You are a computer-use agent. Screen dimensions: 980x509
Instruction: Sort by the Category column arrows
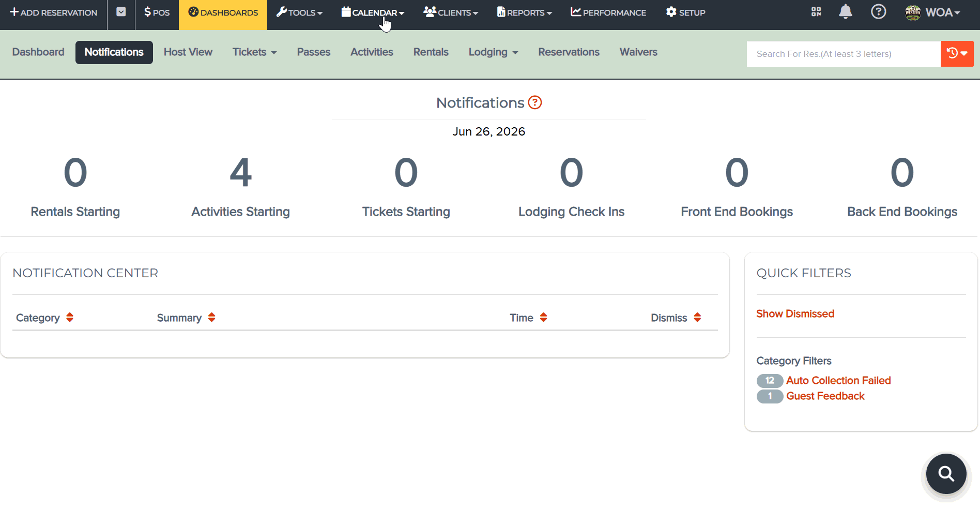click(70, 318)
